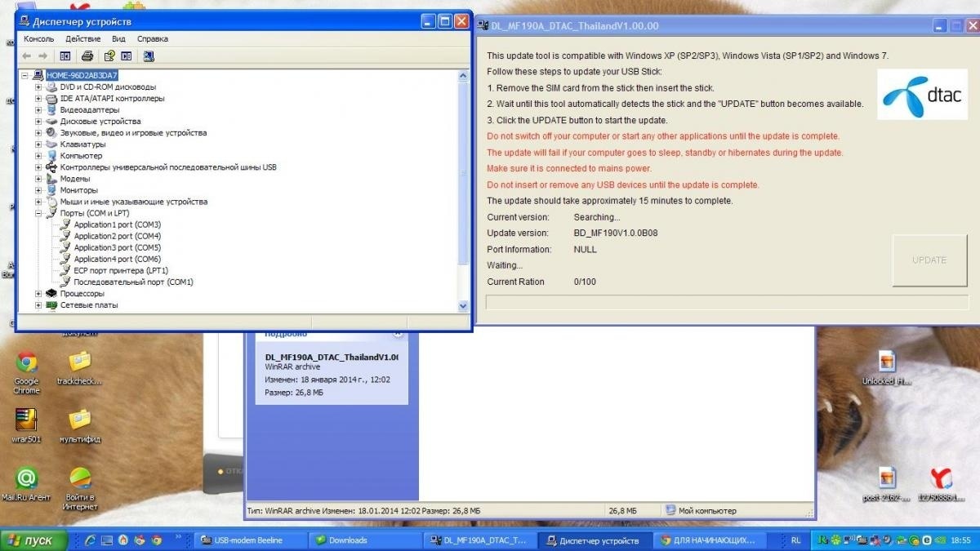Collapse the HOME-96D2AB3DA7 root node
This screenshot has width=980, height=551.
tap(26, 75)
